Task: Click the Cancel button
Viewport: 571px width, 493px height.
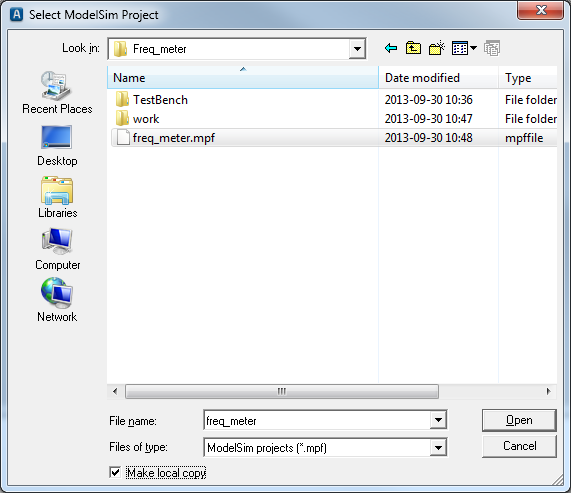Action: (x=519, y=446)
